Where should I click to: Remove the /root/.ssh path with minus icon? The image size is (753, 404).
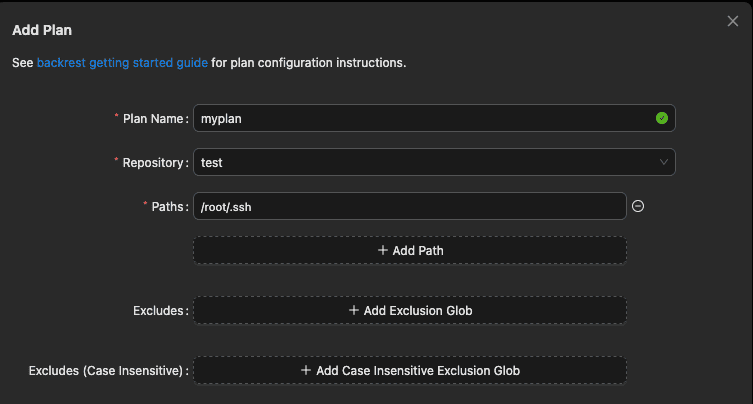[638, 206]
